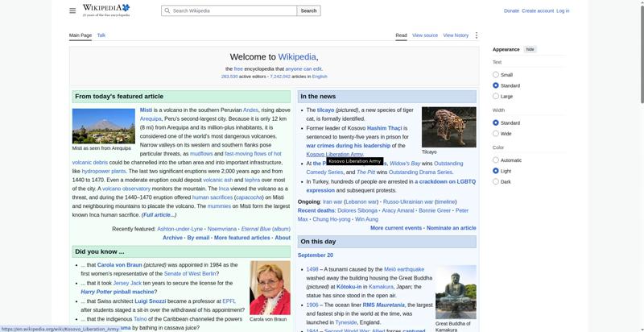
Task: Open the Talk tab
Action: pyautogui.click(x=101, y=35)
